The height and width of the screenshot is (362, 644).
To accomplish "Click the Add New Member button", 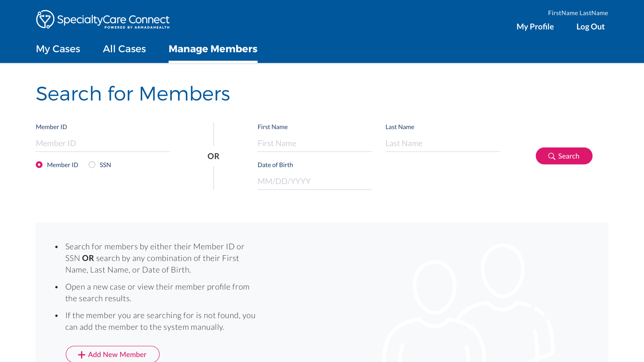I will click(113, 354).
